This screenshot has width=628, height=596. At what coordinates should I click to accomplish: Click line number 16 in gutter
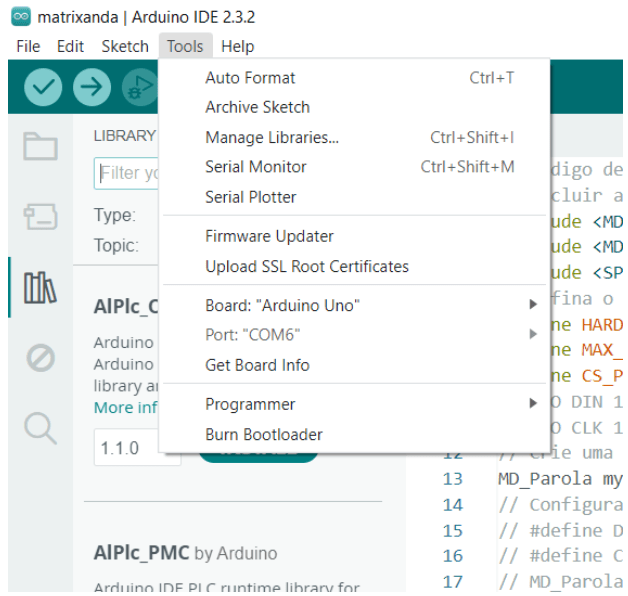tap(453, 556)
